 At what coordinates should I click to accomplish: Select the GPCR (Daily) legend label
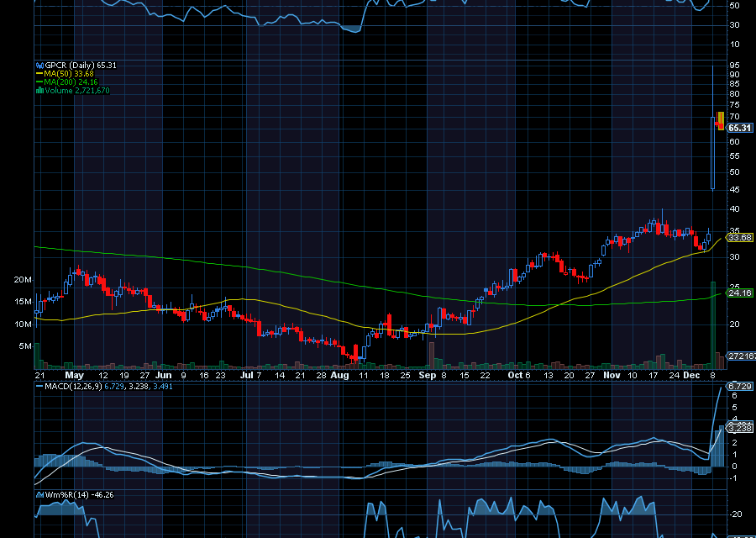[x=70, y=65]
